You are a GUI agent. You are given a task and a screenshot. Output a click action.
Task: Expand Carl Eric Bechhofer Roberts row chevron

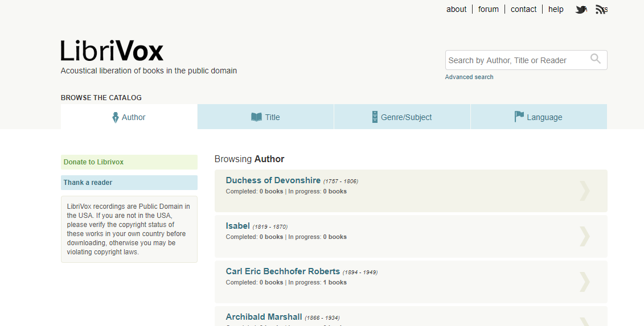coord(584,282)
